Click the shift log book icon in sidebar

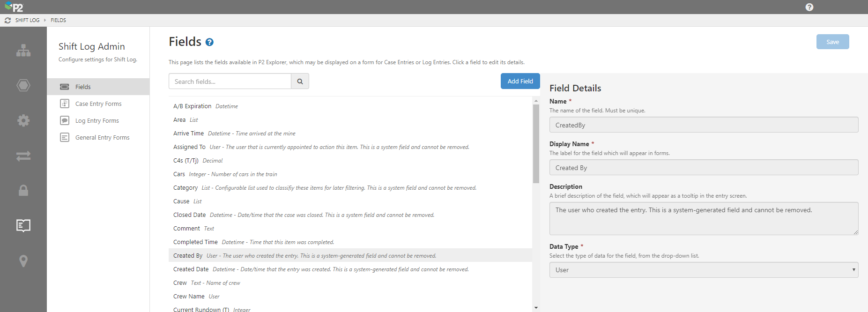(23, 226)
